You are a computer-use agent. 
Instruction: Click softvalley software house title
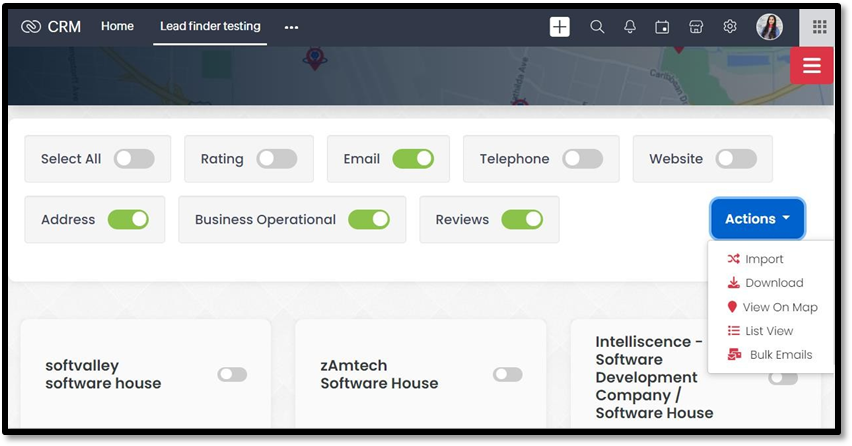coord(103,374)
